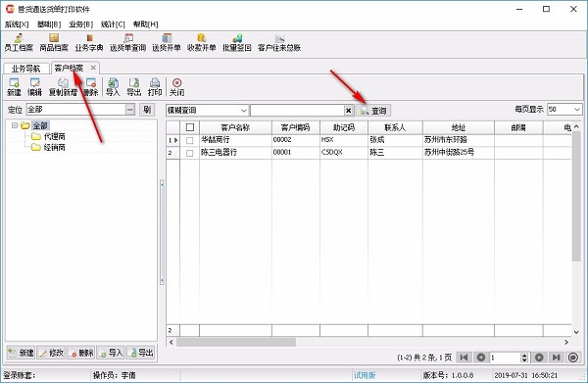Open 模糊查询 search type dropdown

(x=244, y=110)
